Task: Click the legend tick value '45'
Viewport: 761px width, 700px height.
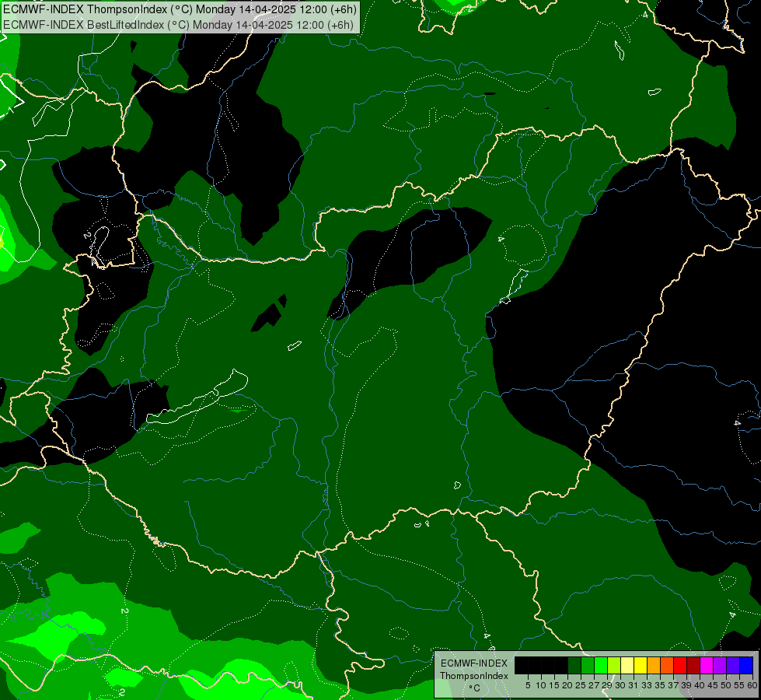Action: coord(713,685)
